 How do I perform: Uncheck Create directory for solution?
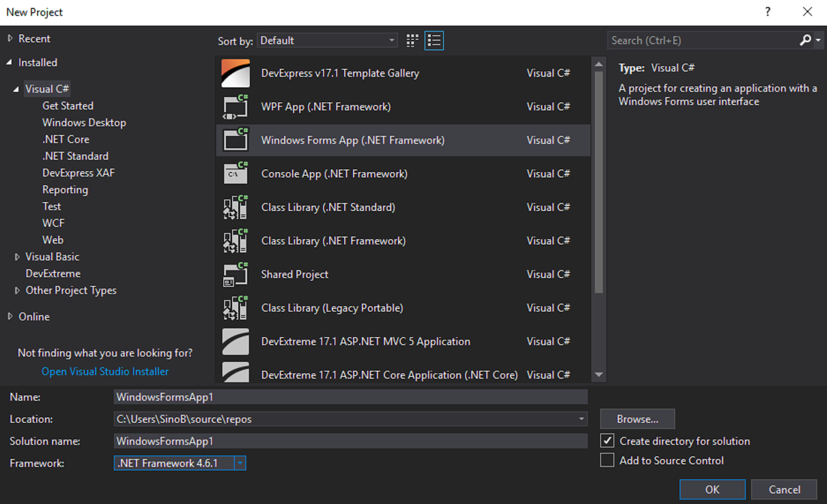(607, 440)
